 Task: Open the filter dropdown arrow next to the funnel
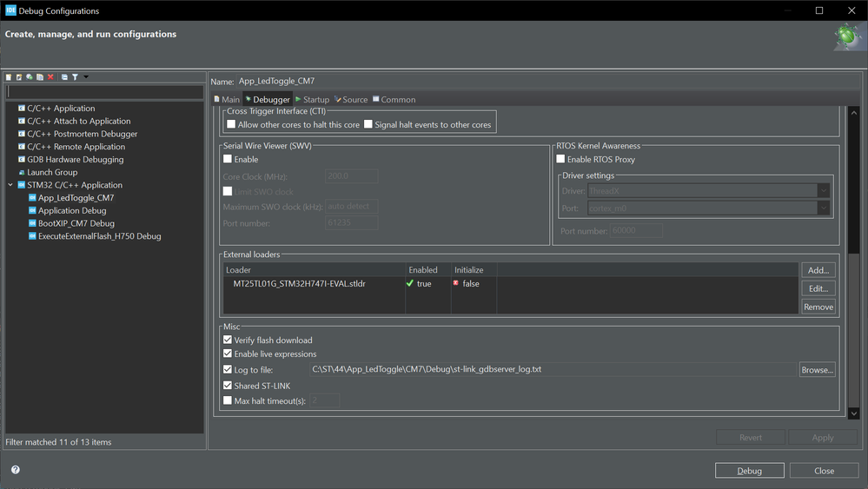coord(86,77)
